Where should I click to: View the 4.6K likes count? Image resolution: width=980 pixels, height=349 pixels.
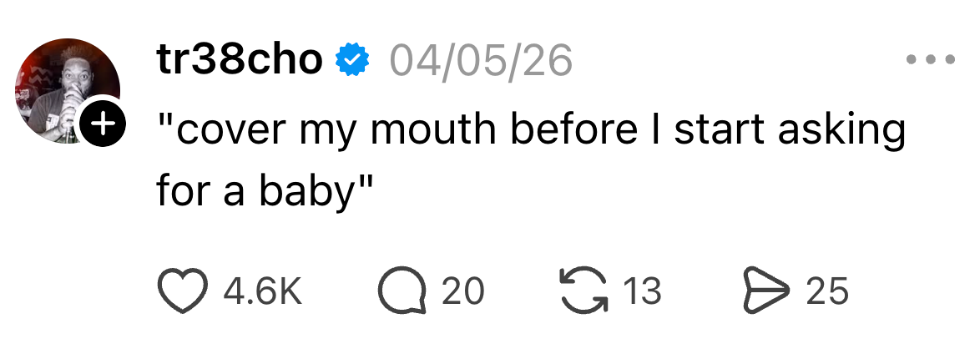(262, 291)
